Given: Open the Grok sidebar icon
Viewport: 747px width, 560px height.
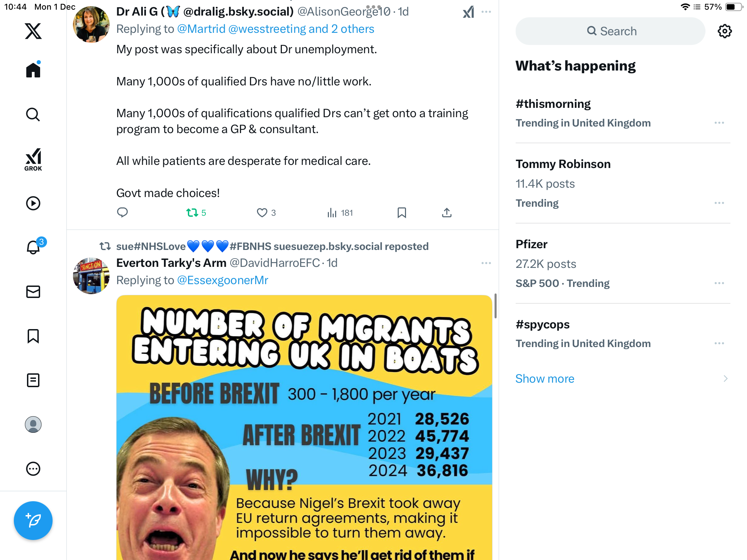Looking at the screenshot, I should click(x=33, y=160).
